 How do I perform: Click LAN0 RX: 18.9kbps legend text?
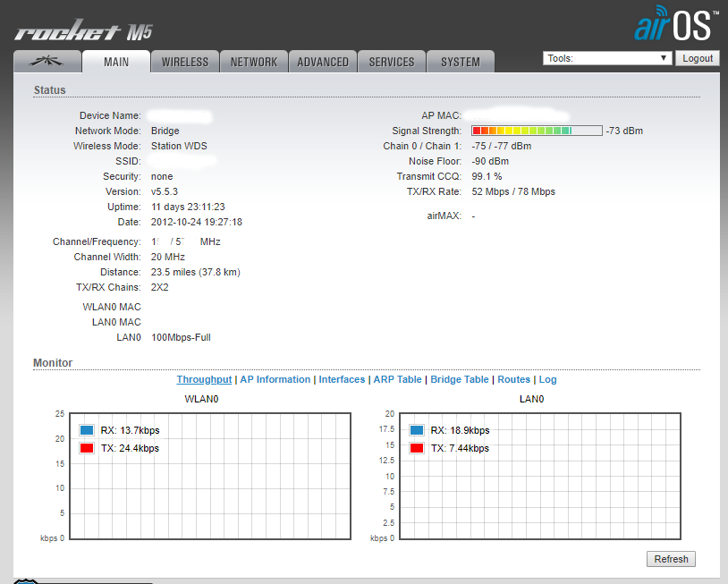click(460, 430)
